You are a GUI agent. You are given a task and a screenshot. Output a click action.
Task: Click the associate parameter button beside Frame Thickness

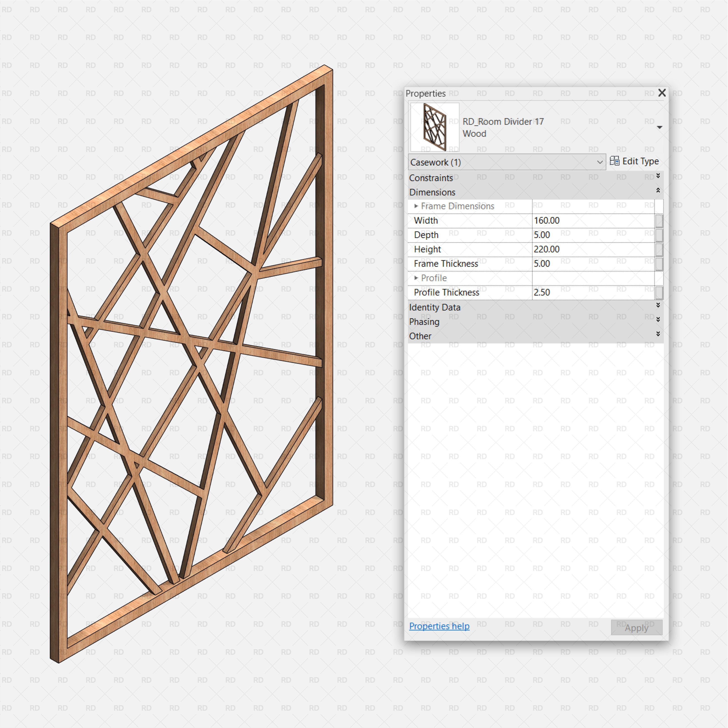click(x=660, y=263)
